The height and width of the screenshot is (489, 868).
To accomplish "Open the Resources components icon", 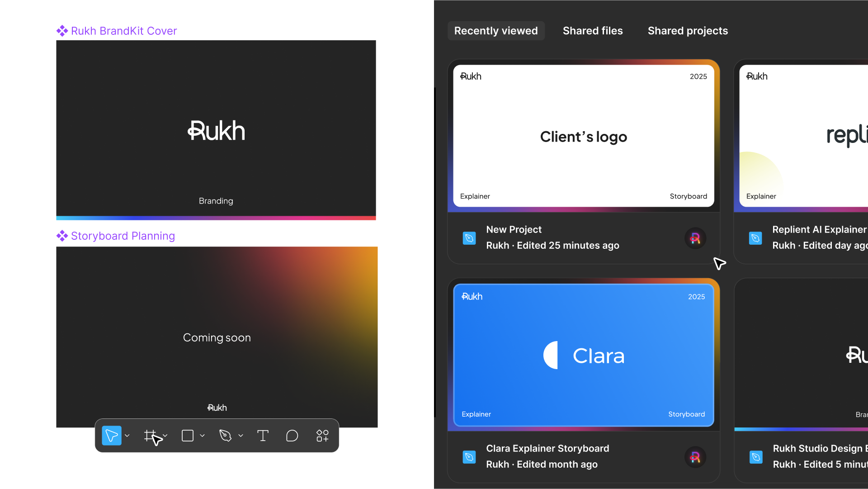I will [x=322, y=436].
